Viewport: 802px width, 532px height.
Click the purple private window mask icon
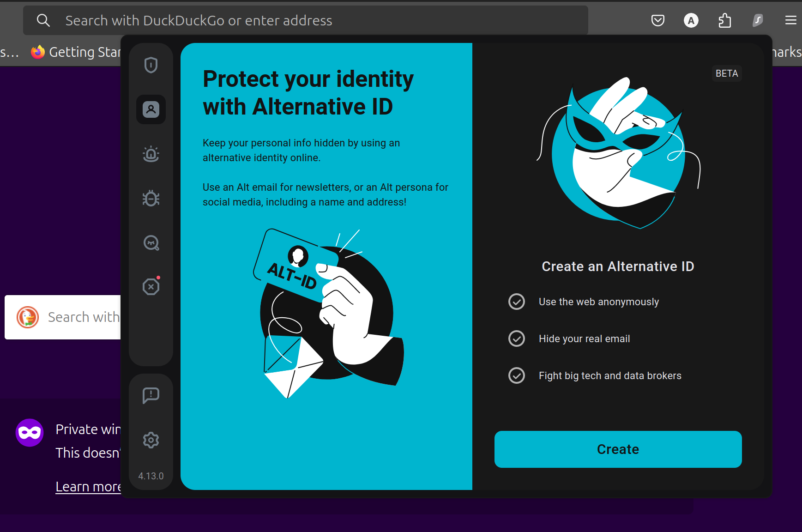click(29, 432)
